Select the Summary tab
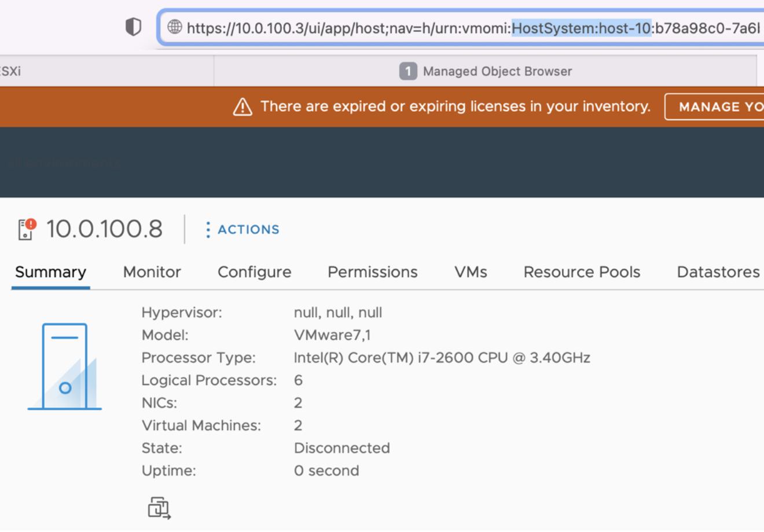 (x=50, y=272)
